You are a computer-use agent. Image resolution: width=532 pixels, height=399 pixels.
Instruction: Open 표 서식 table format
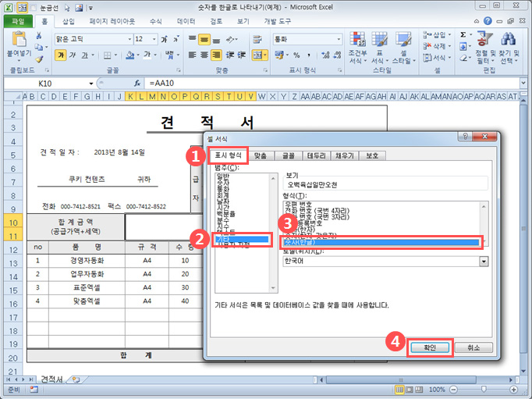point(379,47)
